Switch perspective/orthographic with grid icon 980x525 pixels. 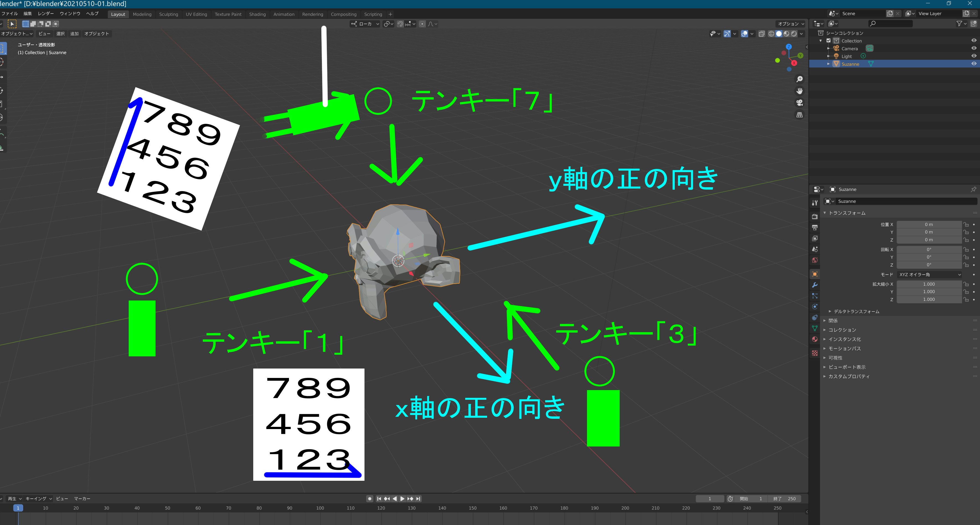(799, 115)
